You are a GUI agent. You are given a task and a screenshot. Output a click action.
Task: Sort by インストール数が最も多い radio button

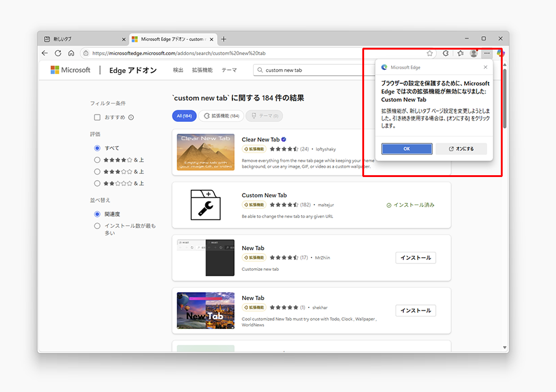[97, 226]
